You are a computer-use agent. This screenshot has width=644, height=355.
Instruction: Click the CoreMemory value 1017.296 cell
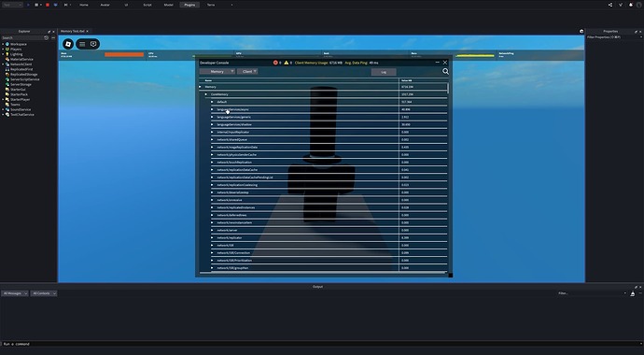tap(424, 94)
